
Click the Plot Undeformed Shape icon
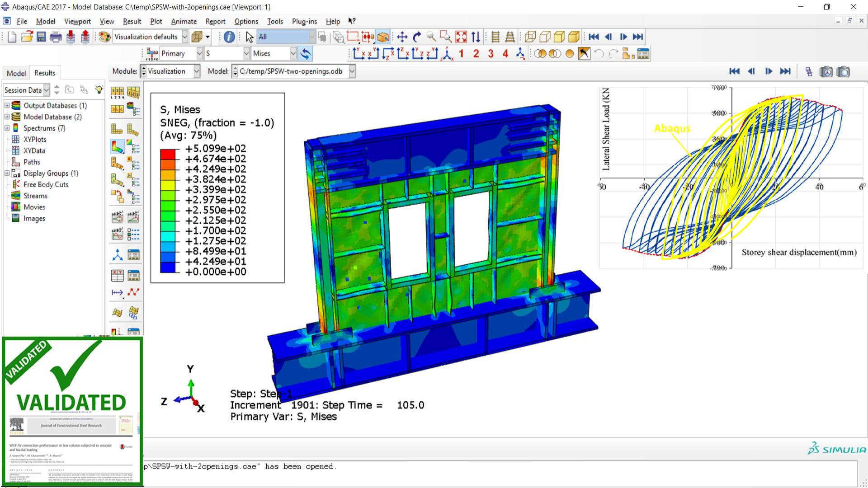click(117, 129)
